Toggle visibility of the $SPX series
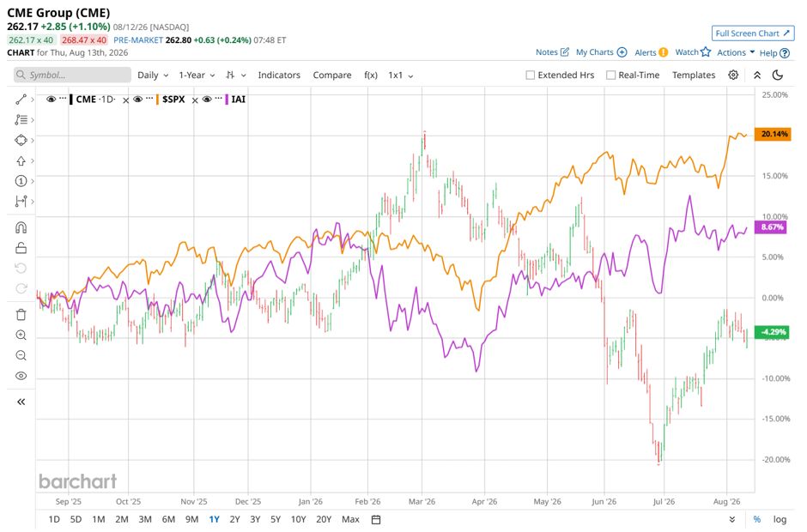 [138, 100]
